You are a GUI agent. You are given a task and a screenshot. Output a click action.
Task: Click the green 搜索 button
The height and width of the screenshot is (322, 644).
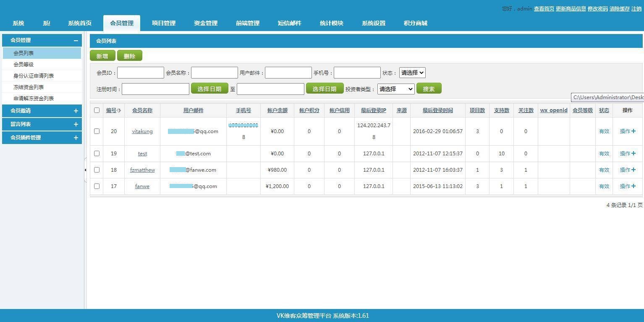429,89
